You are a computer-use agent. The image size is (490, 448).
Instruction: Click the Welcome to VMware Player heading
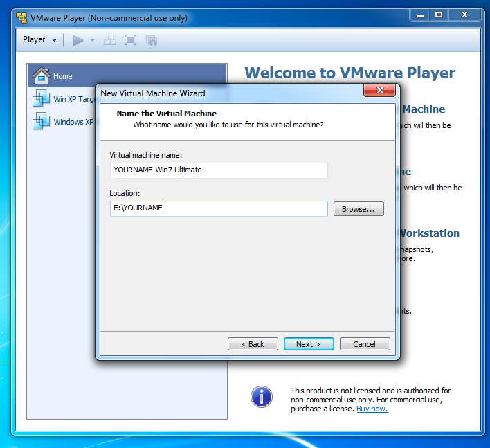[350, 73]
